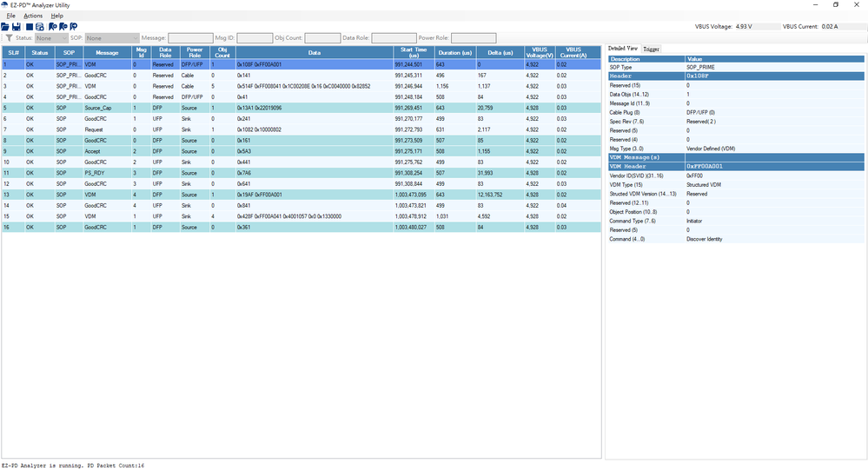868x470 pixels.
Task: Open the Help menu
Action: tap(57, 16)
